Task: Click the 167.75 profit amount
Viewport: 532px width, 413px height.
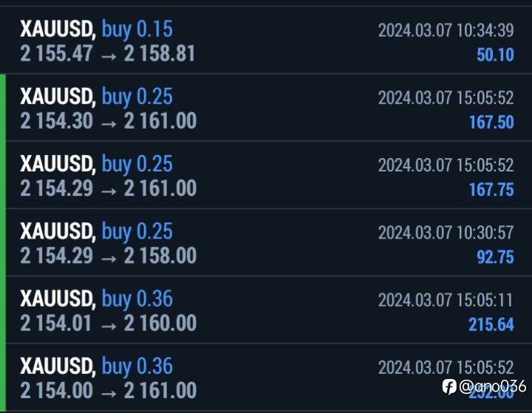Action: tap(491, 189)
